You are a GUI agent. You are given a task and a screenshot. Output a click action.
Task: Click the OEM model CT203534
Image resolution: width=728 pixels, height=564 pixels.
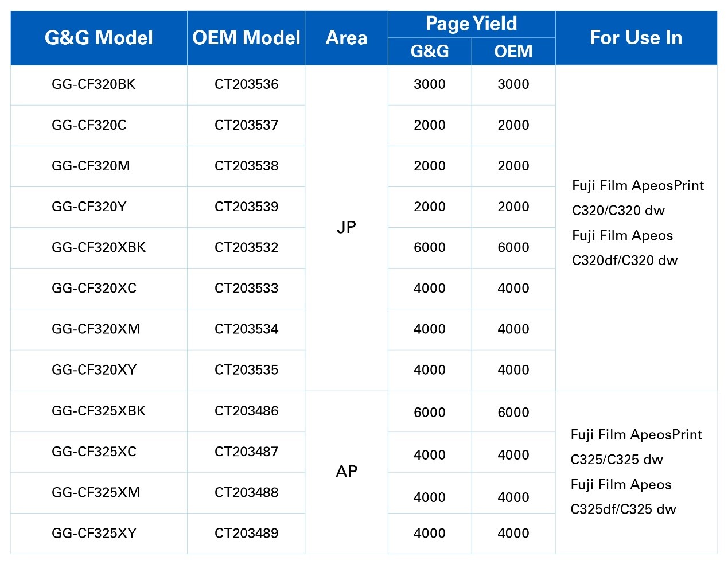click(x=247, y=329)
